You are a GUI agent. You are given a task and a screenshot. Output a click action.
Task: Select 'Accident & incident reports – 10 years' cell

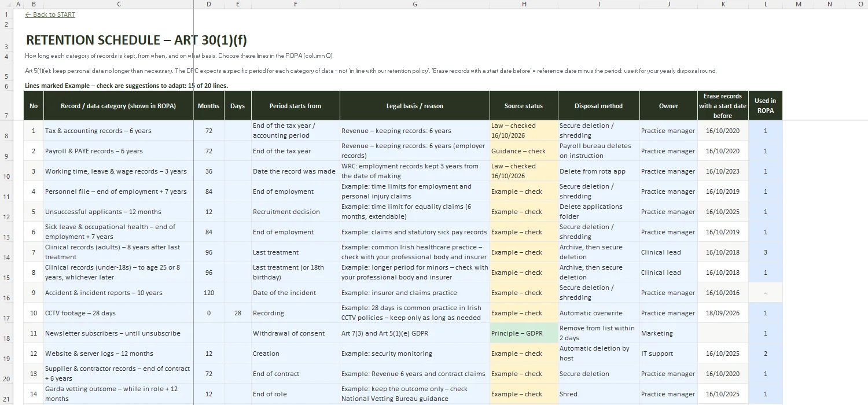pyautogui.click(x=119, y=293)
